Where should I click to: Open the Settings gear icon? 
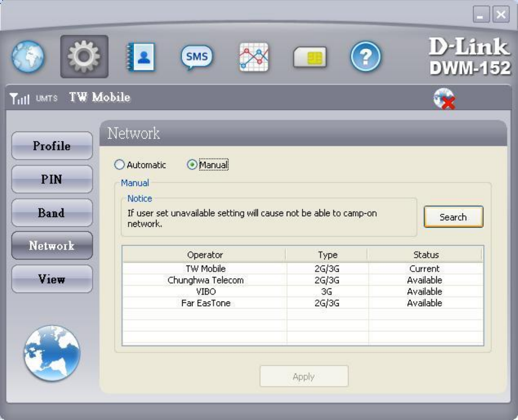click(x=84, y=56)
